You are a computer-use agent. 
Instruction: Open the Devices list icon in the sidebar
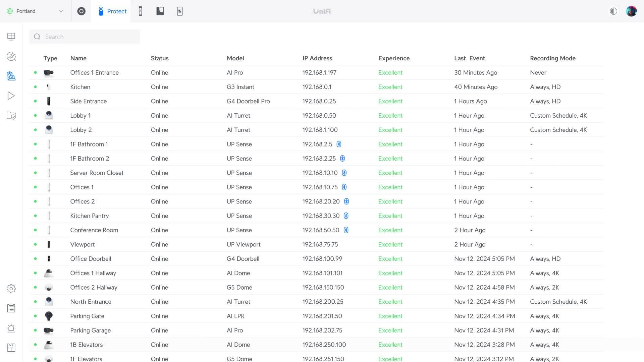11,76
